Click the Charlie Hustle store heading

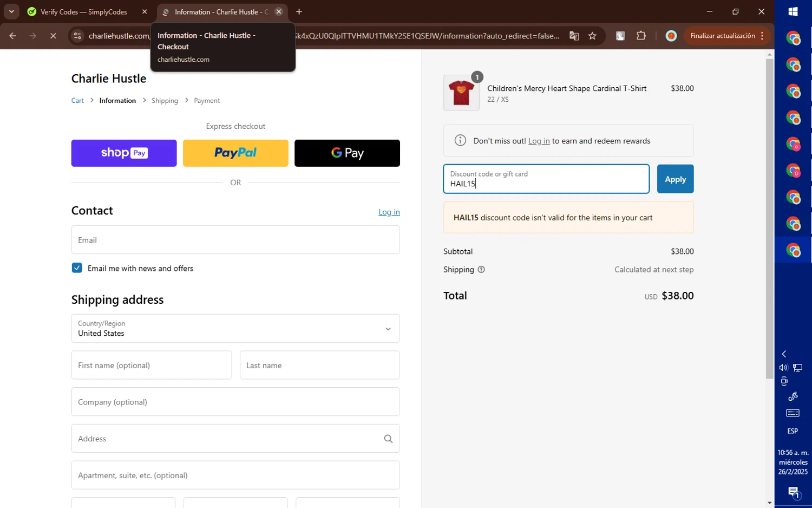pos(109,79)
